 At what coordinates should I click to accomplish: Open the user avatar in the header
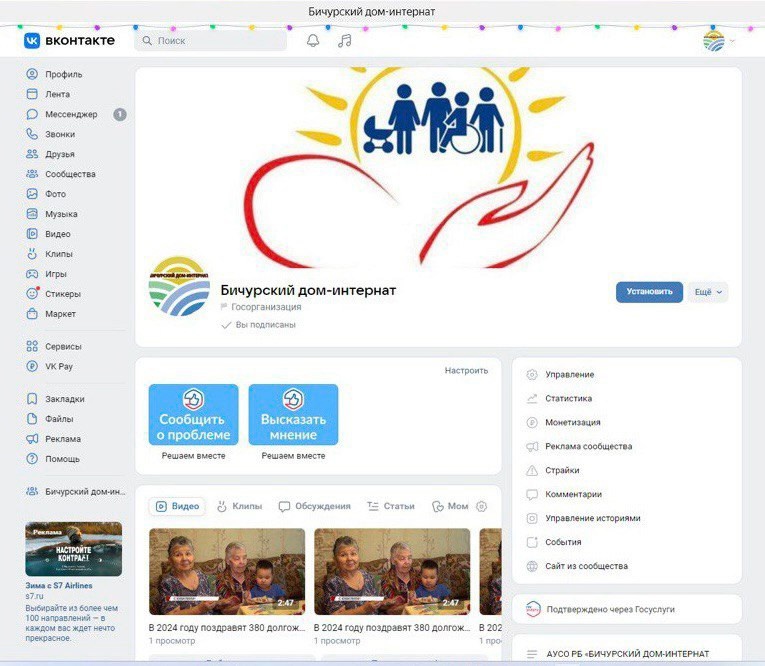714,41
